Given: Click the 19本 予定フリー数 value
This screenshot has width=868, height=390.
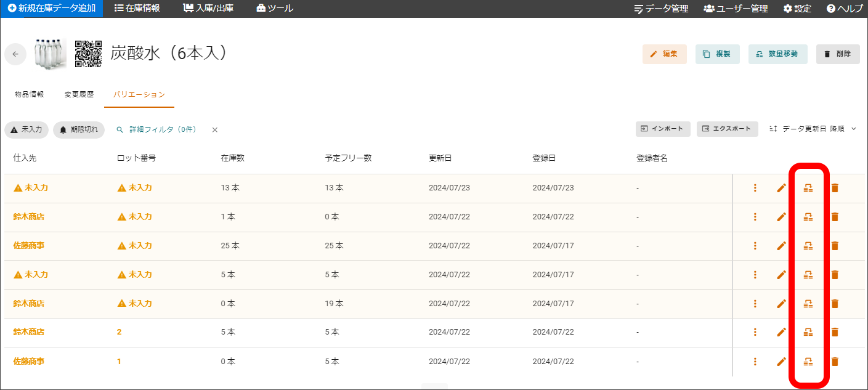Looking at the screenshot, I should pos(335,304).
